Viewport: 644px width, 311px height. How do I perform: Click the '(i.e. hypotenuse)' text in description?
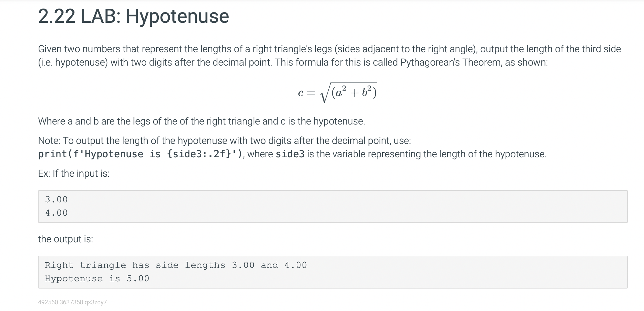[x=73, y=62]
